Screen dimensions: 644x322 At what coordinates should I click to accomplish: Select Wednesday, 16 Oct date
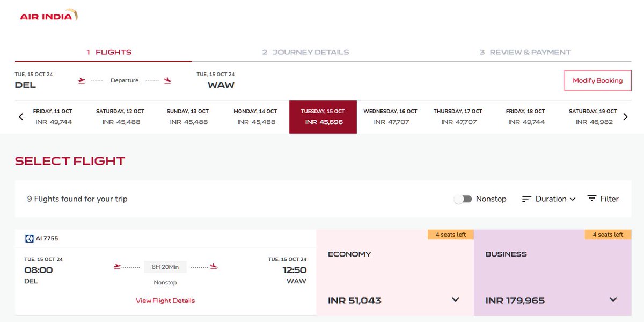tap(390, 116)
